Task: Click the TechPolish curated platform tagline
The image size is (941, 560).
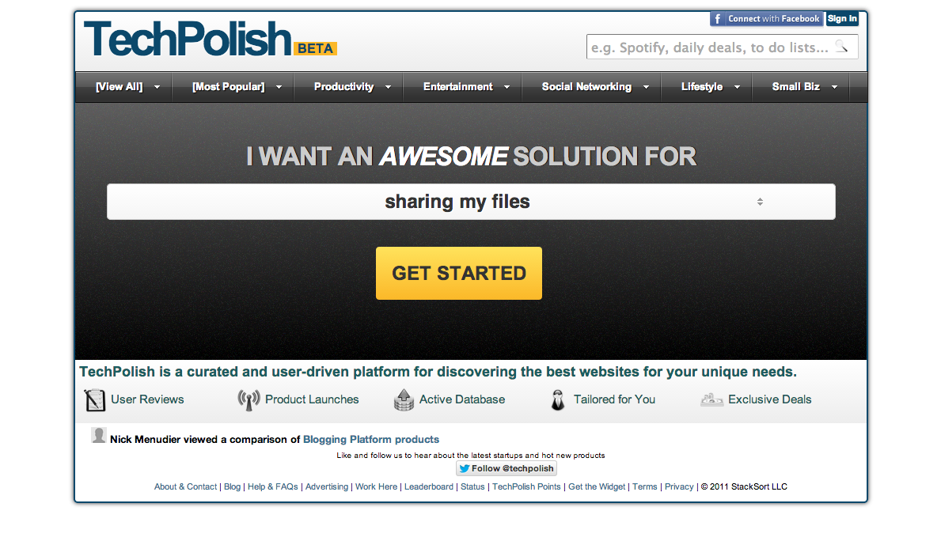Action: 438,372
